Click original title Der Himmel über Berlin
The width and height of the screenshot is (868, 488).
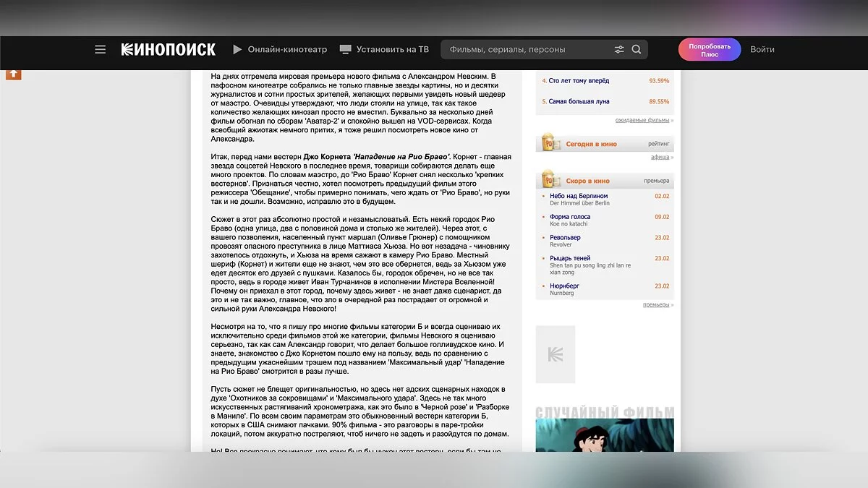(580, 203)
